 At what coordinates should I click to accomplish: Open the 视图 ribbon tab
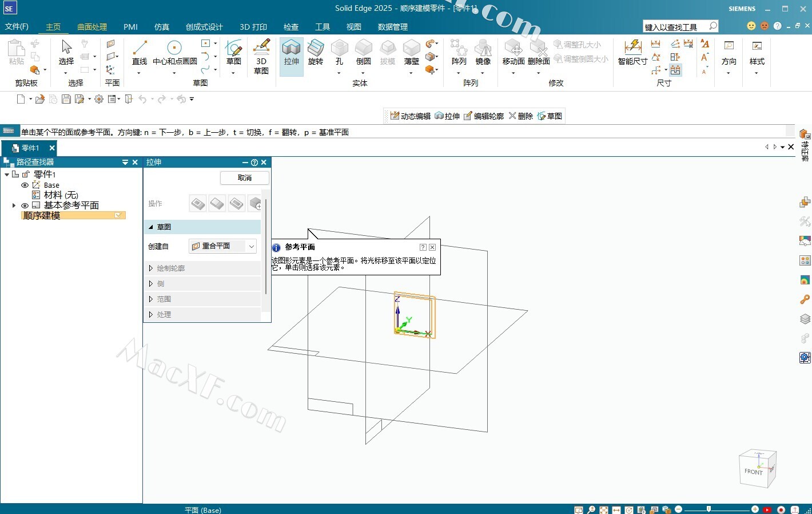click(354, 27)
